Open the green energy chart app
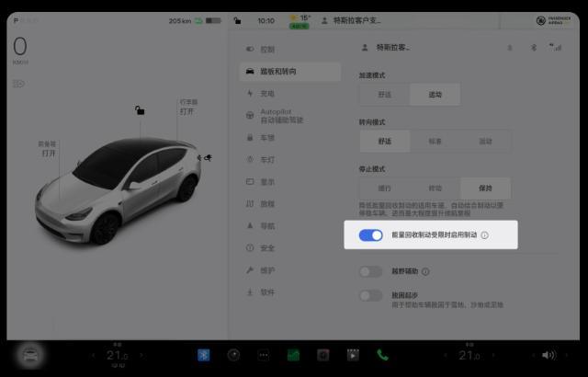588x377 pixels. 293,355
